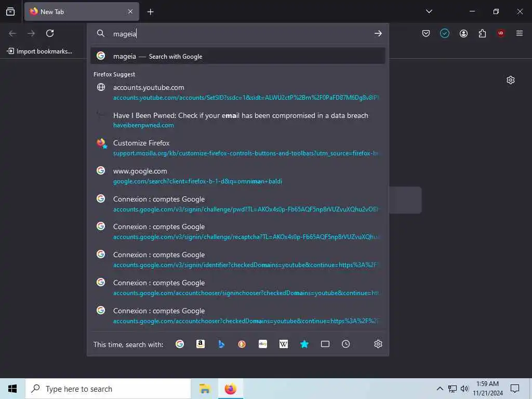Go back one page
The width and height of the screenshot is (532, 399).
[12, 33]
